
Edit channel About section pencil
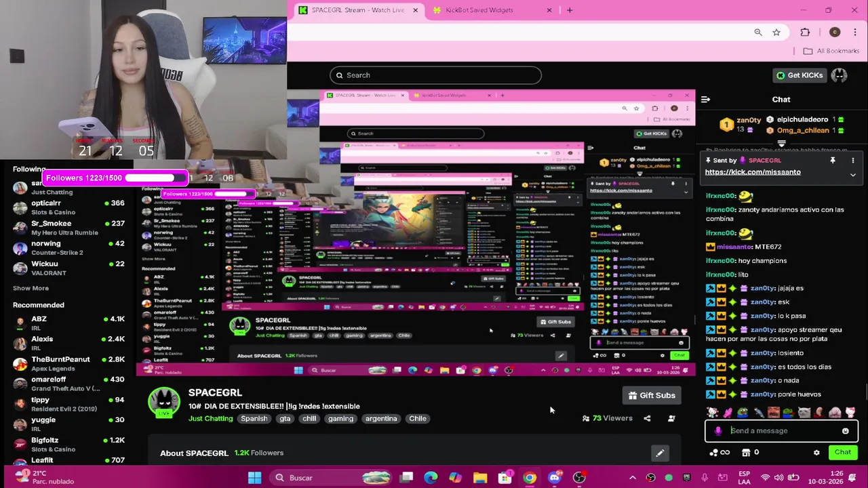[x=659, y=453]
